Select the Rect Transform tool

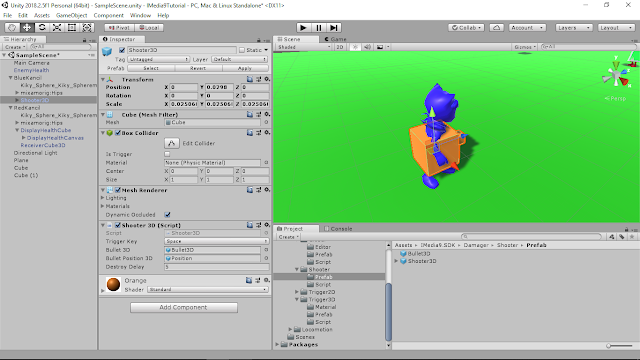click(72, 28)
